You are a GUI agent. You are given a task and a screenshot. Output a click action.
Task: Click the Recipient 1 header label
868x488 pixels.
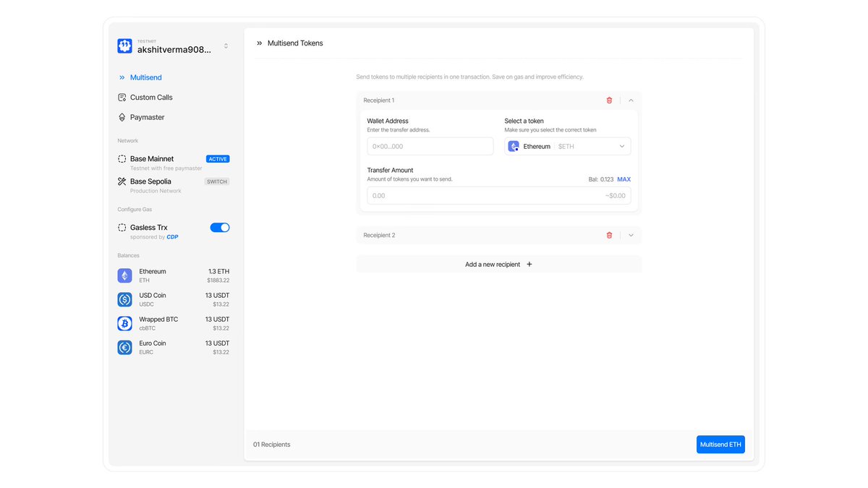click(379, 100)
